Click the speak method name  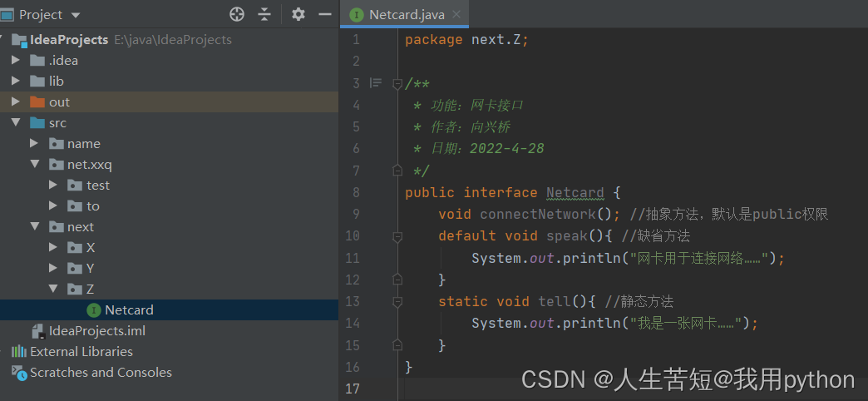567,236
